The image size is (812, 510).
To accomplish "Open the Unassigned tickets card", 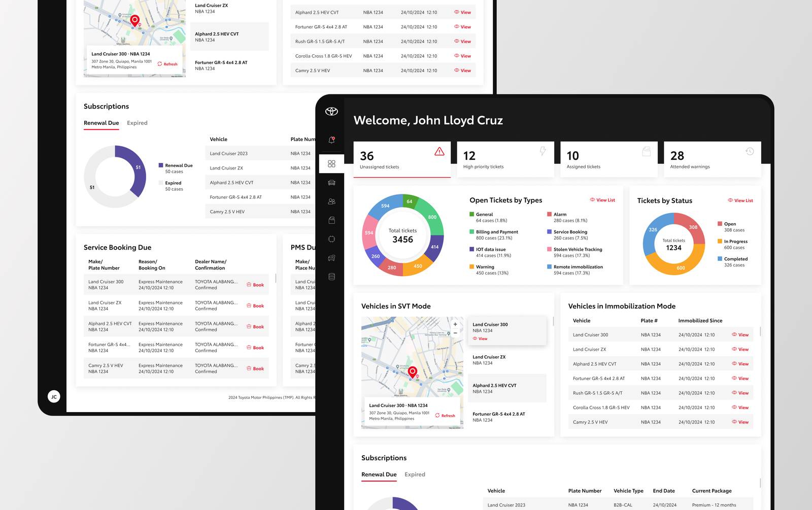I will (x=402, y=159).
